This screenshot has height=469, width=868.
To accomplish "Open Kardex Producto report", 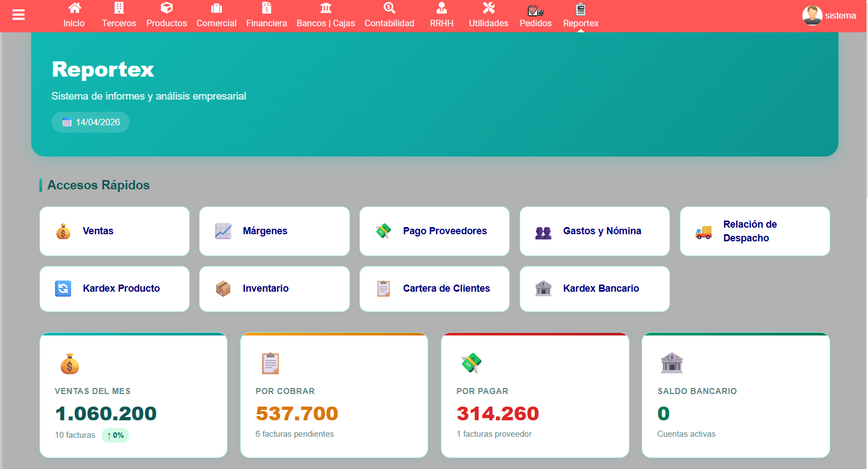I will pyautogui.click(x=114, y=289).
